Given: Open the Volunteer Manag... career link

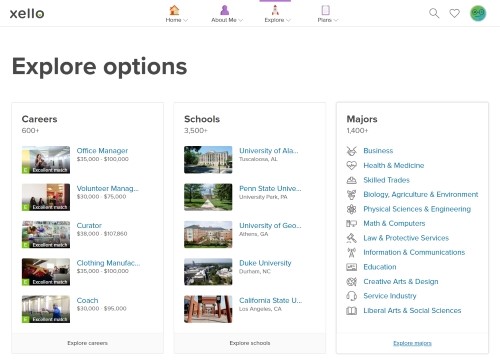Looking at the screenshot, I should tap(108, 188).
